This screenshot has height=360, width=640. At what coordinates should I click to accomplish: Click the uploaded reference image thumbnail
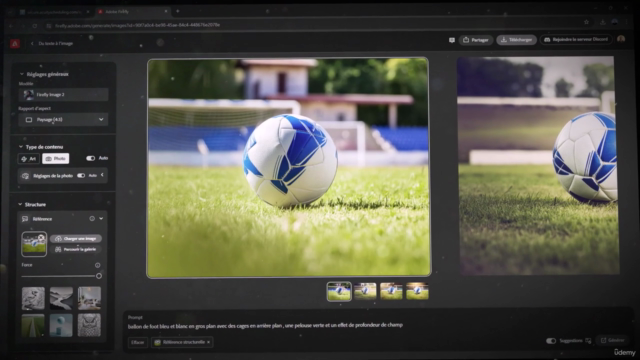(x=34, y=244)
